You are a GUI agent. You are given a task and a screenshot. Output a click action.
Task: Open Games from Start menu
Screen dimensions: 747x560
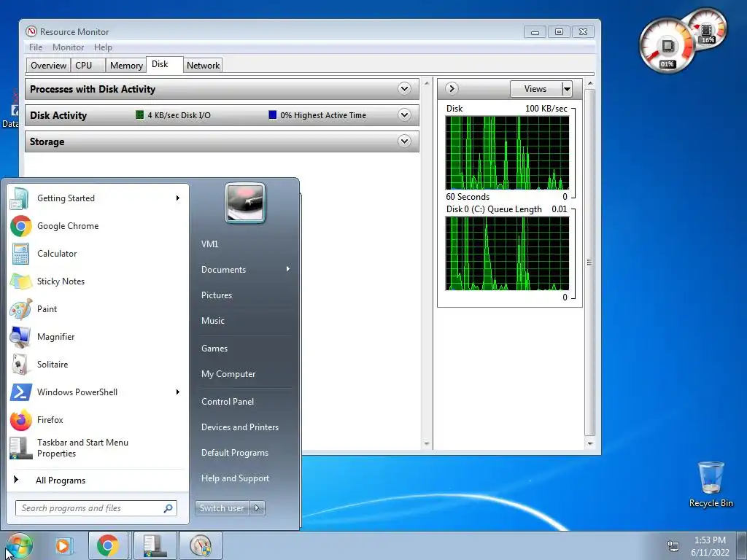(214, 348)
